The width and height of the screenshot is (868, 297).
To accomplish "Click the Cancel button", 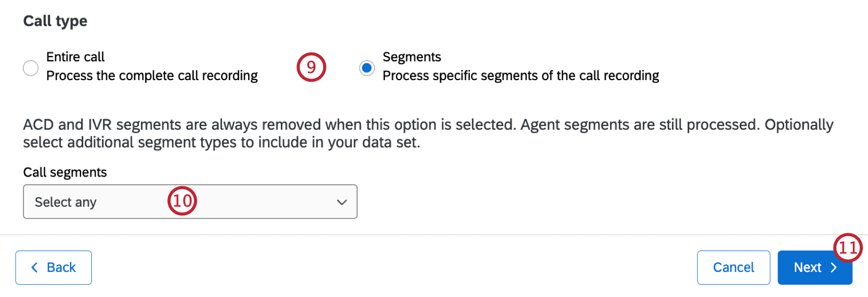I will (x=733, y=267).
